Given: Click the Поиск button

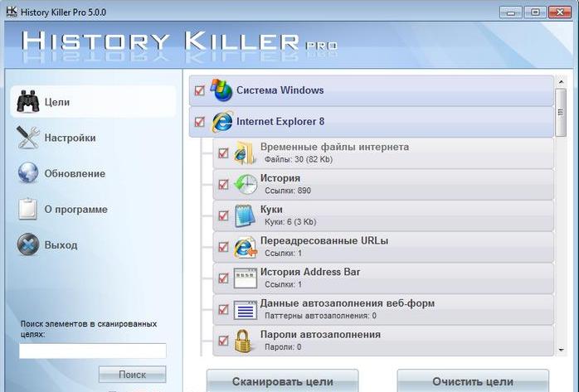Looking at the screenshot, I should [132, 375].
